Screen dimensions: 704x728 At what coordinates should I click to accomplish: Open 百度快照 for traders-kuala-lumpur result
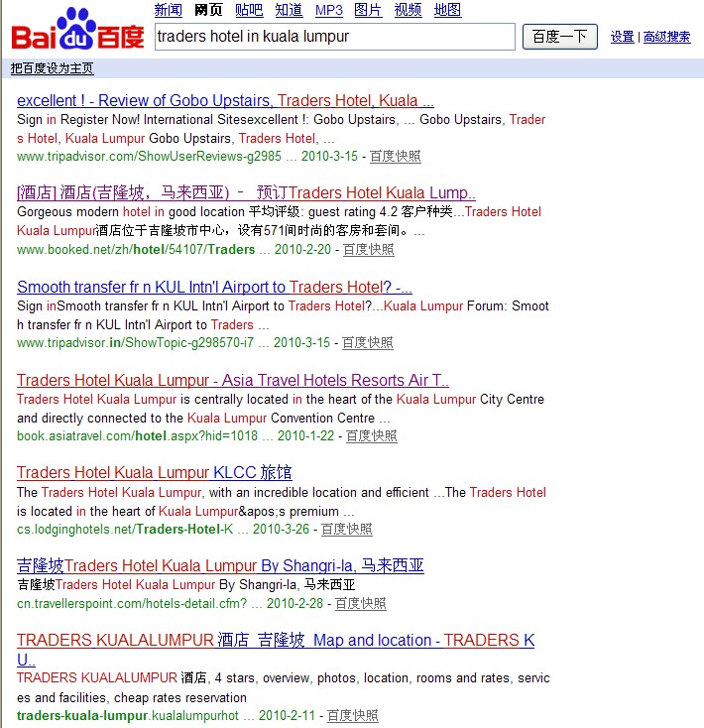point(353,715)
